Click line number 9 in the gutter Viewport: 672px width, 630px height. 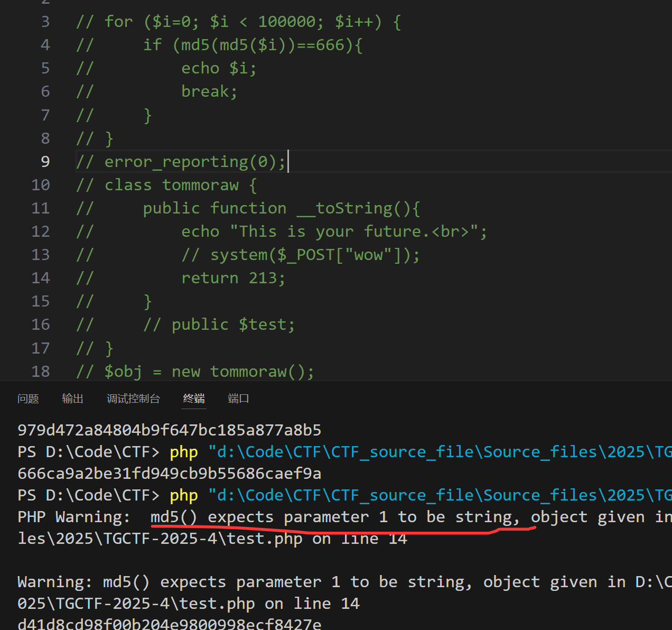coord(45,162)
